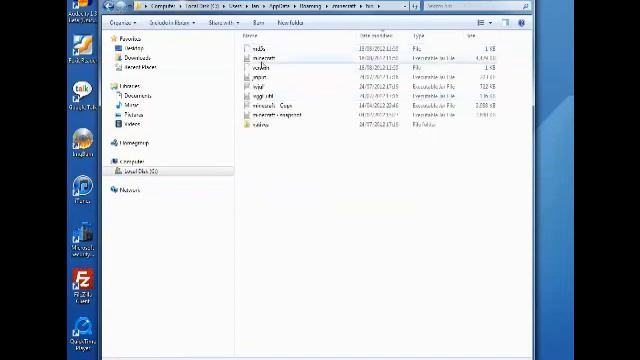Select the lwjgl jar file
This screenshot has width=640, height=360.
pyautogui.click(x=258, y=87)
